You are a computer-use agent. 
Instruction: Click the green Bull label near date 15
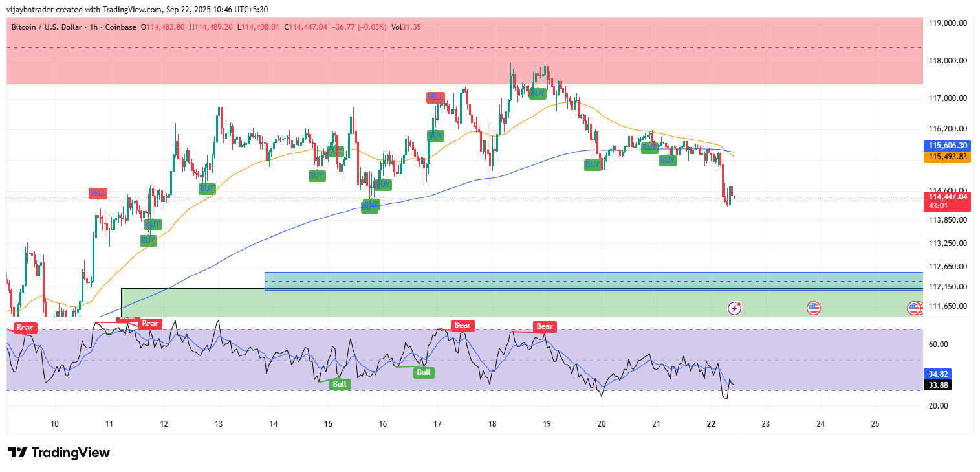click(x=340, y=384)
